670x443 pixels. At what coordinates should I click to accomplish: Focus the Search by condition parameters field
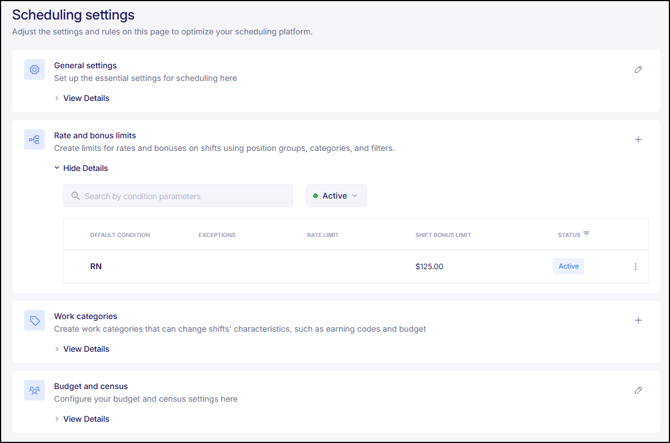(x=178, y=196)
